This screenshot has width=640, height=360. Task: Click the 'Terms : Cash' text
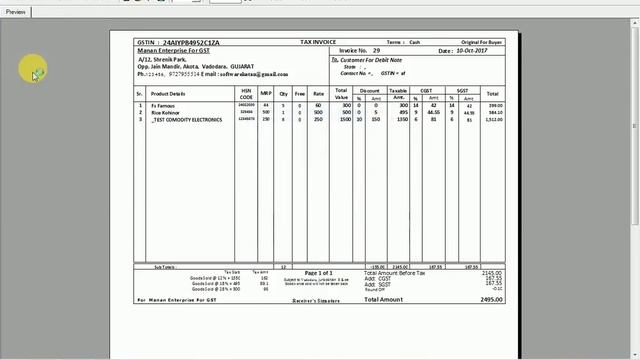[x=403, y=42]
